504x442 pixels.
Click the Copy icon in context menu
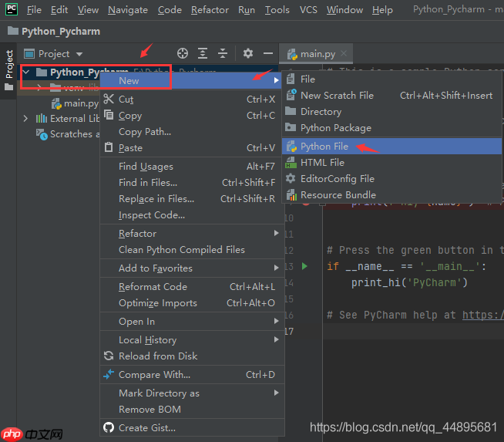109,115
